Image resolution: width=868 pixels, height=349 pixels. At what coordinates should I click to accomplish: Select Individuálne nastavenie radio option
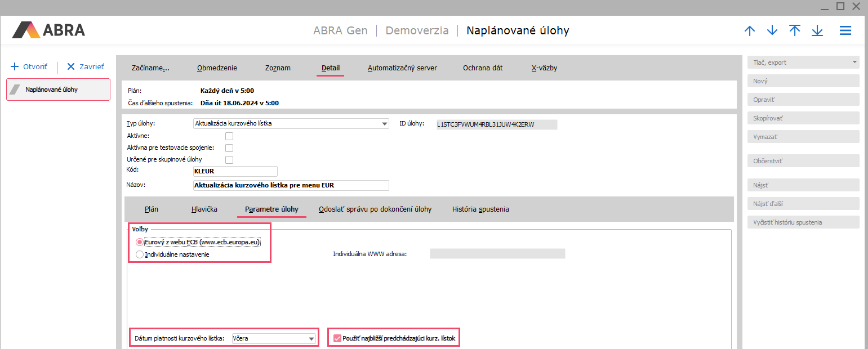point(140,254)
